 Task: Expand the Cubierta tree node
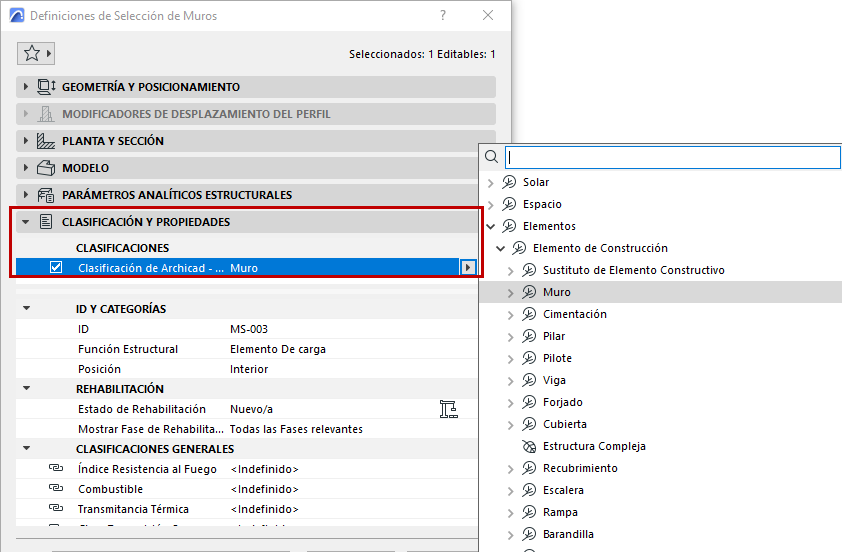(x=510, y=425)
